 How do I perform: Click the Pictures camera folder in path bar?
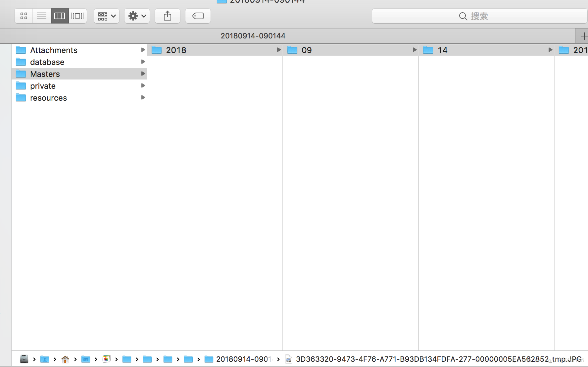[86, 359]
